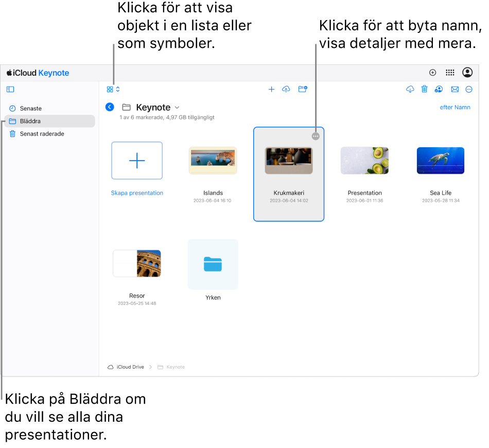
Task: Select Senaste in the sidebar
Action: pos(51,108)
